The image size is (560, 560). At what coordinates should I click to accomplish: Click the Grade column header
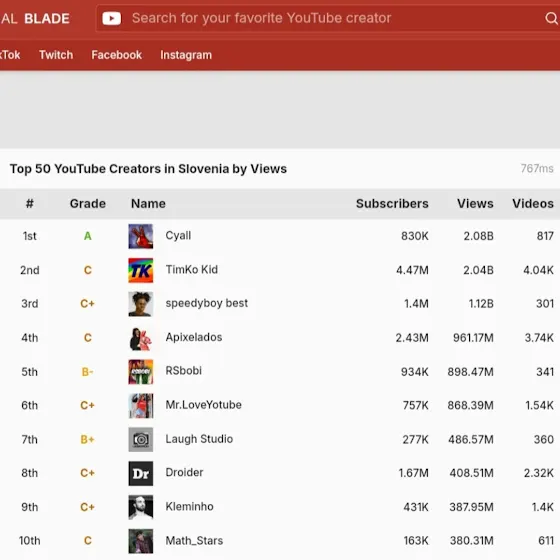(88, 204)
